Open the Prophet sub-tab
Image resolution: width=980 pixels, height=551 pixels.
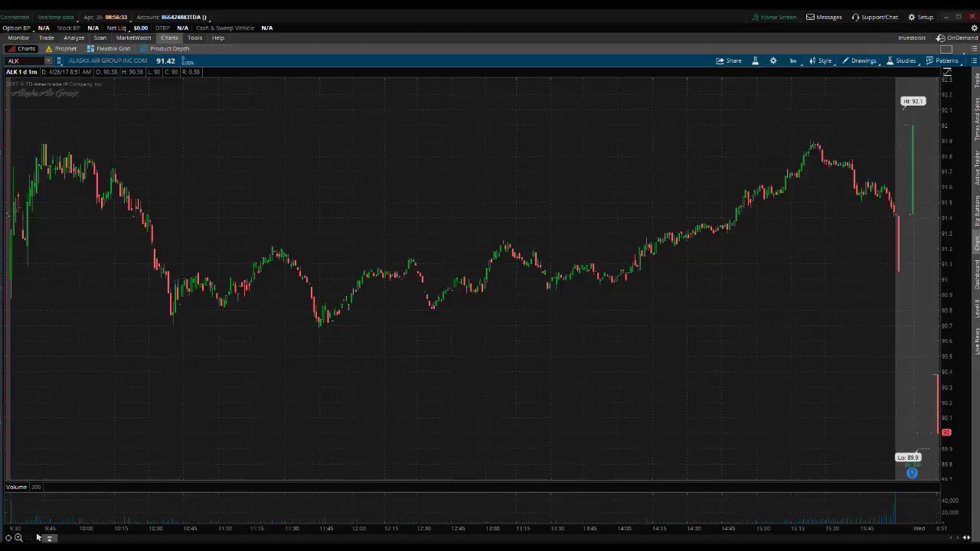coord(61,48)
